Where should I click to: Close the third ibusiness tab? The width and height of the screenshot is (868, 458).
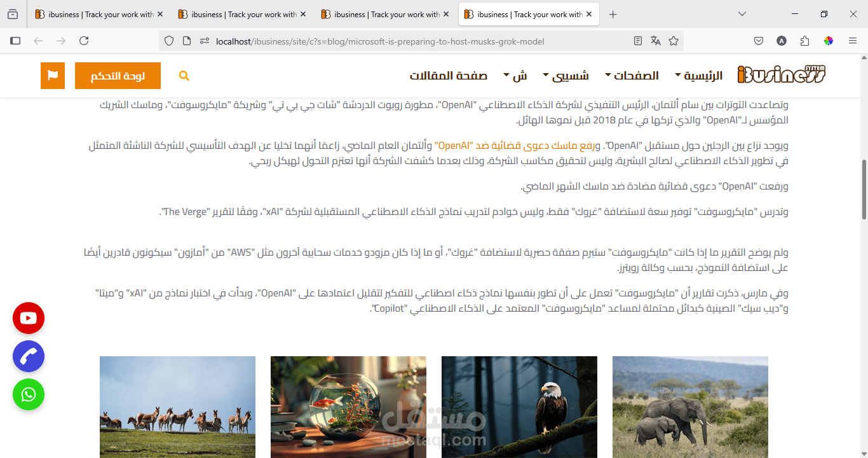tap(445, 14)
